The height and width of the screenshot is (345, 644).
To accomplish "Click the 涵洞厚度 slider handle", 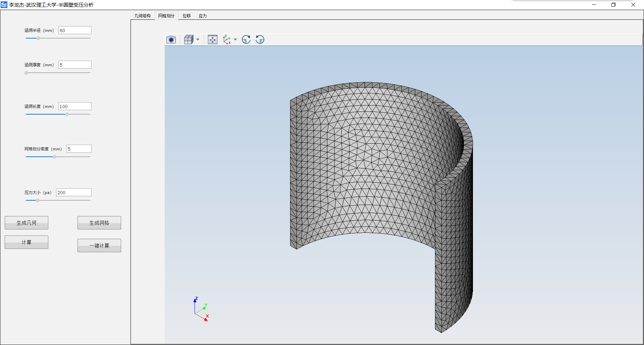I will point(26,73).
